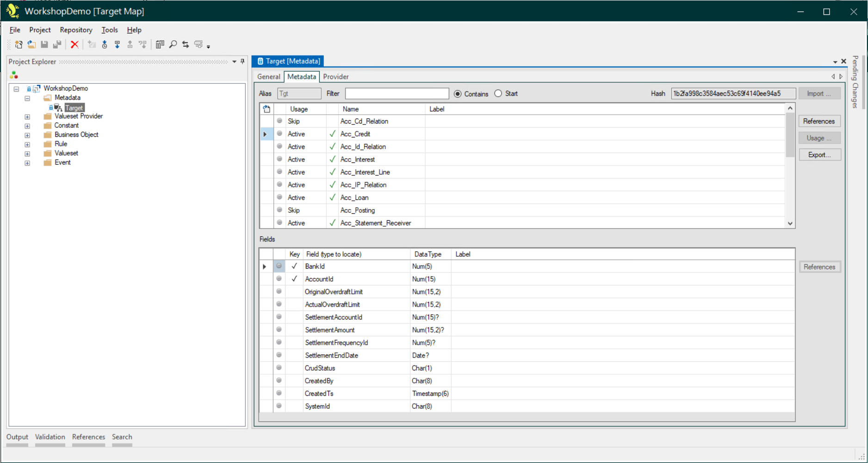Expand the Valueset Provider node
Screen dimensions: 868x463
click(27, 117)
